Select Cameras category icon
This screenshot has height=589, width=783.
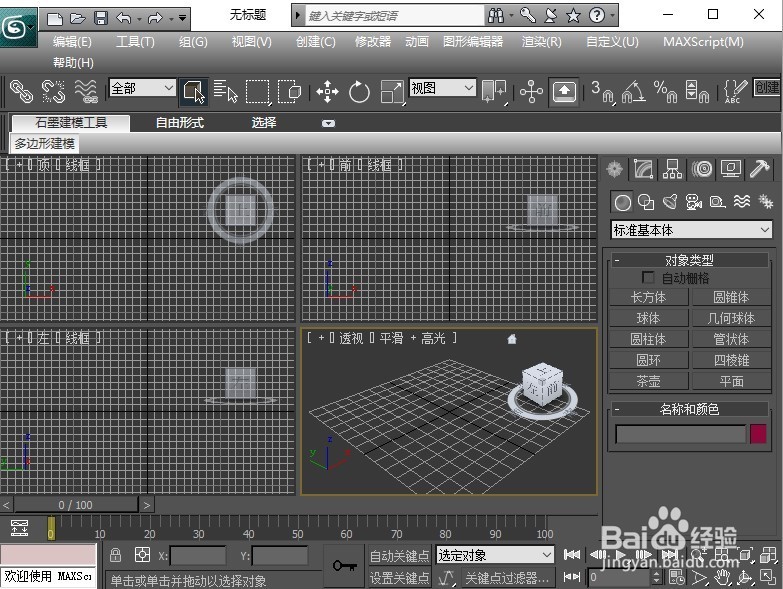point(694,202)
